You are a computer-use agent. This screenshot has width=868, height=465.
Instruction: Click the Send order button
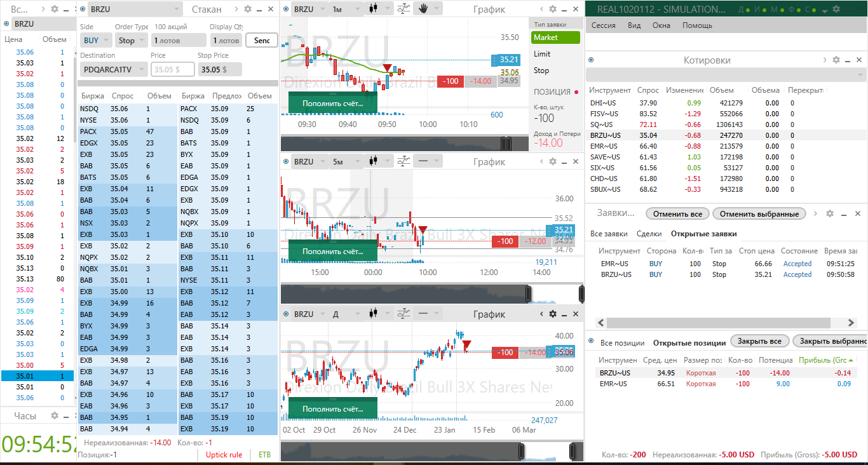262,40
